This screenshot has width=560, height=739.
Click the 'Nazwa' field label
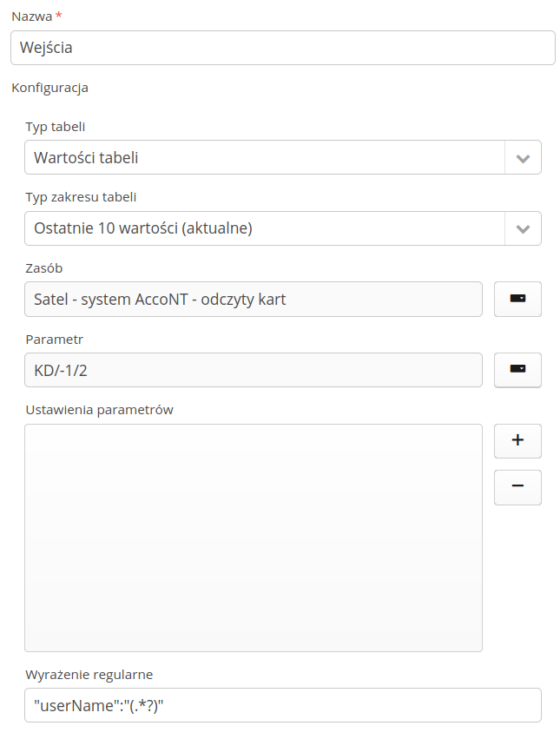(x=30, y=16)
